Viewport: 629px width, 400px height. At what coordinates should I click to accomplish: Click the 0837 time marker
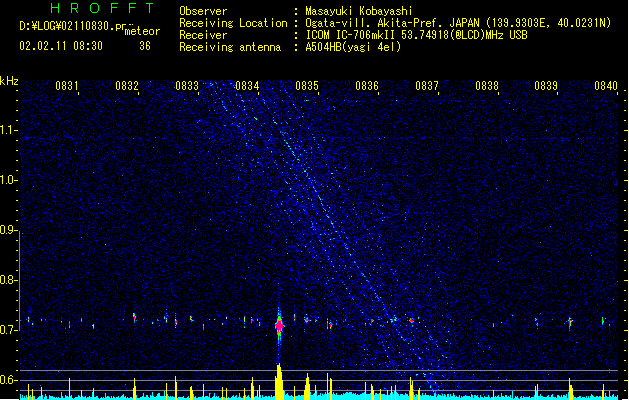pyautogui.click(x=427, y=86)
